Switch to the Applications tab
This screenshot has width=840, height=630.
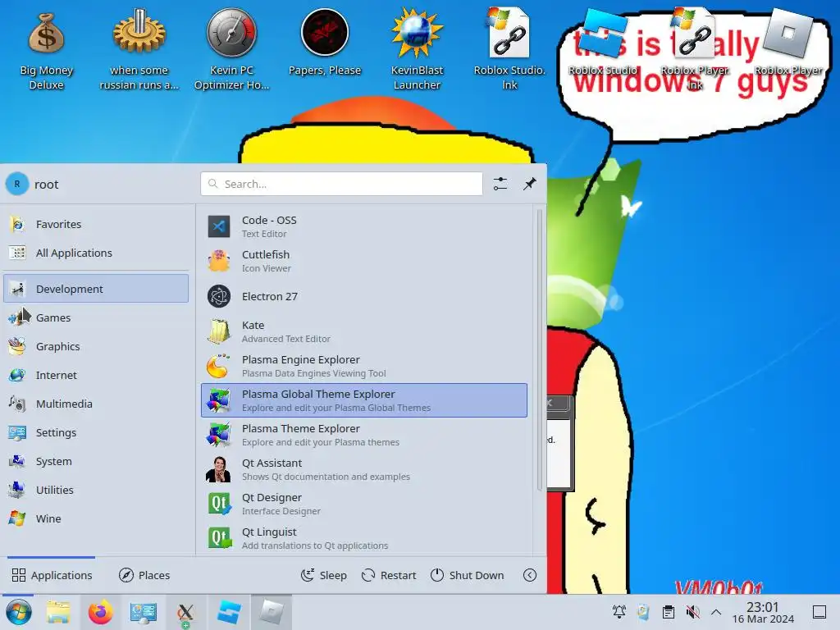pos(52,575)
